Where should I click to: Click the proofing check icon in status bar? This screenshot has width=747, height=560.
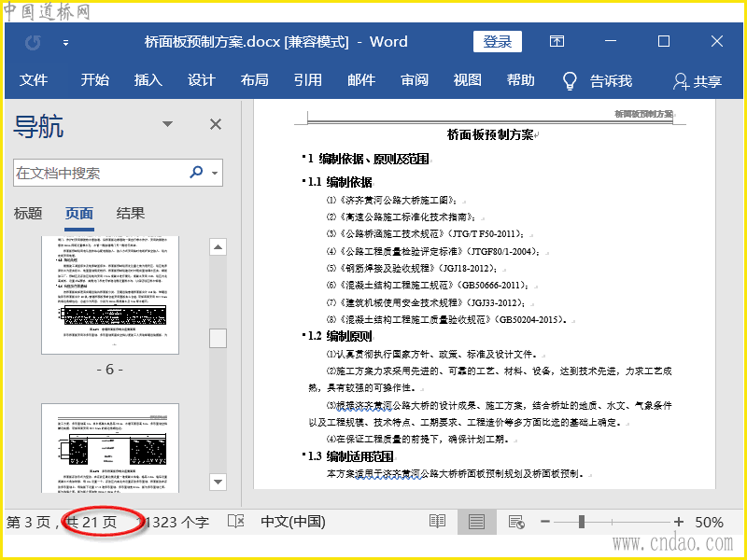click(236, 522)
